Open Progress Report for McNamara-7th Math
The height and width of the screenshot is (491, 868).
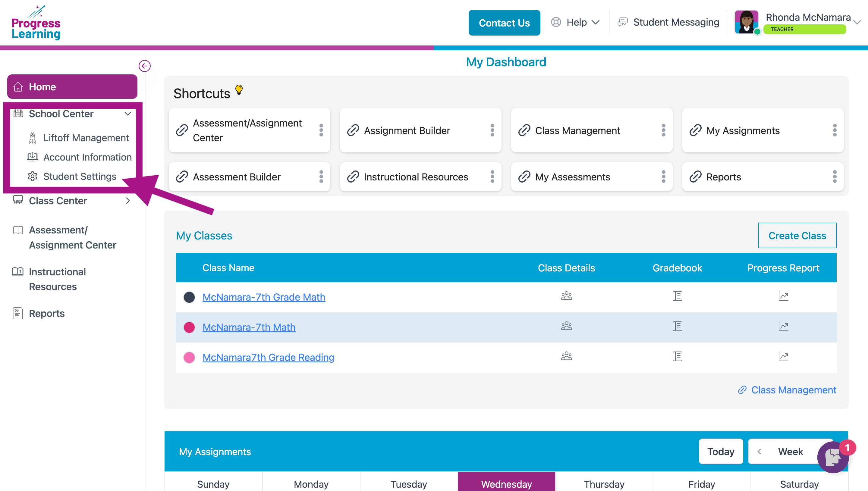(x=783, y=326)
